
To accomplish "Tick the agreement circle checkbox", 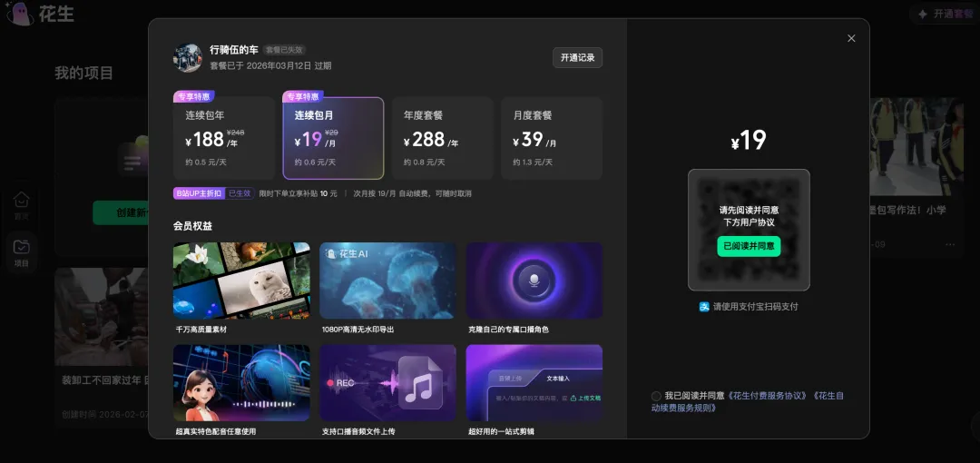I will [656, 396].
